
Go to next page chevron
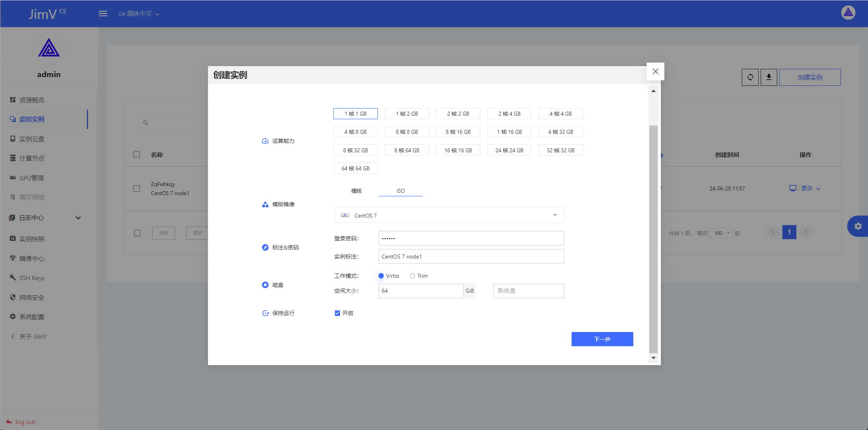[x=805, y=232]
